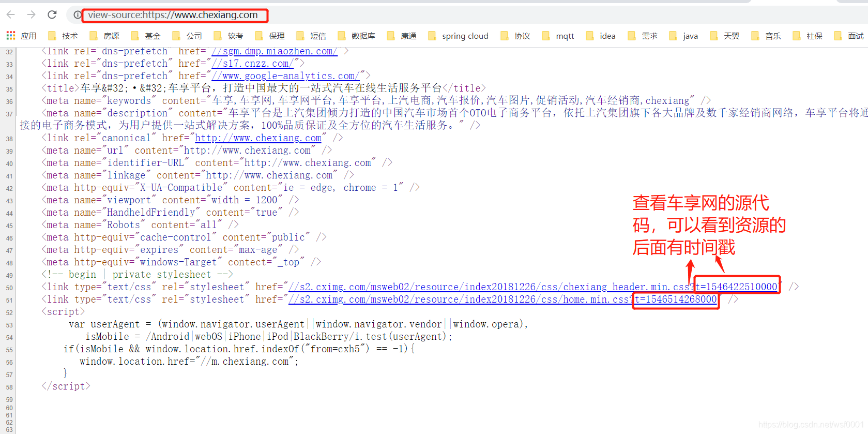Screen dimensions: 868x434
Task: Open the 音乐 bookmark folder
Action: 766,36
